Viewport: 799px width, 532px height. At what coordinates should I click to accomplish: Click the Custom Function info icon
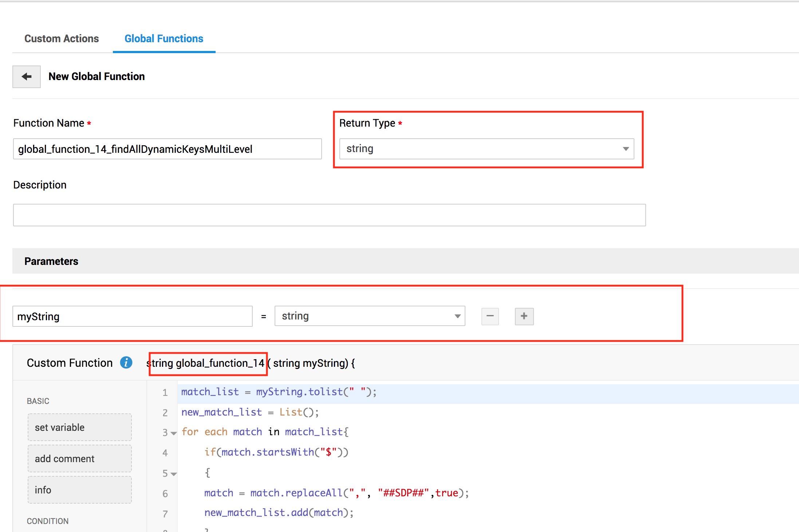click(126, 363)
